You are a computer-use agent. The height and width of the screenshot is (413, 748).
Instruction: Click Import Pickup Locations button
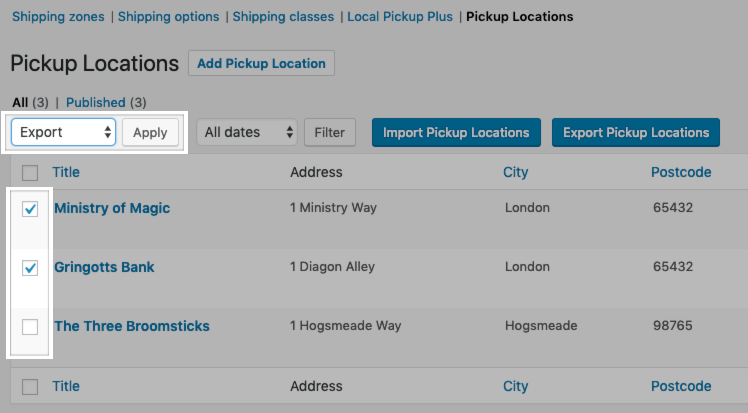pyautogui.click(x=456, y=132)
